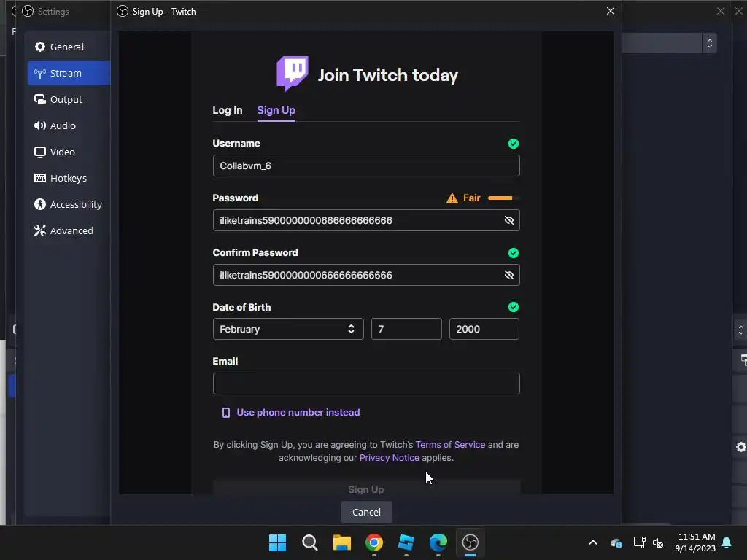Select the Sign Up tab
747x560 pixels.
tap(276, 110)
